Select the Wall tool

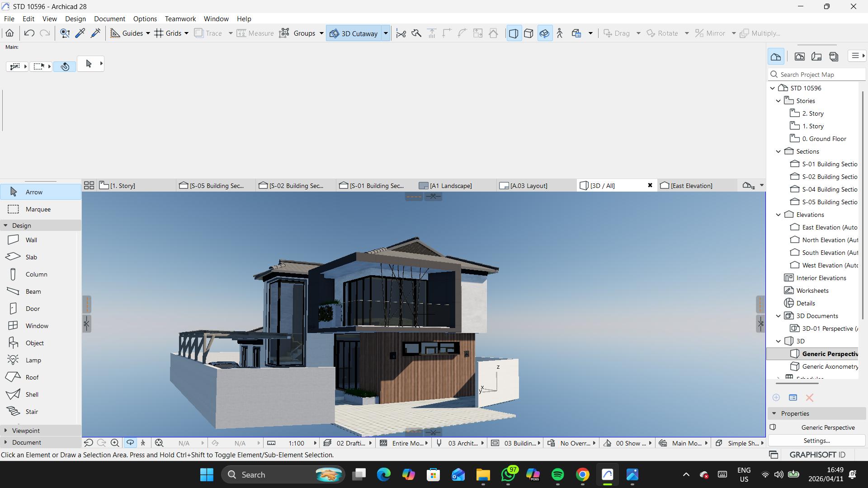tap(31, 240)
